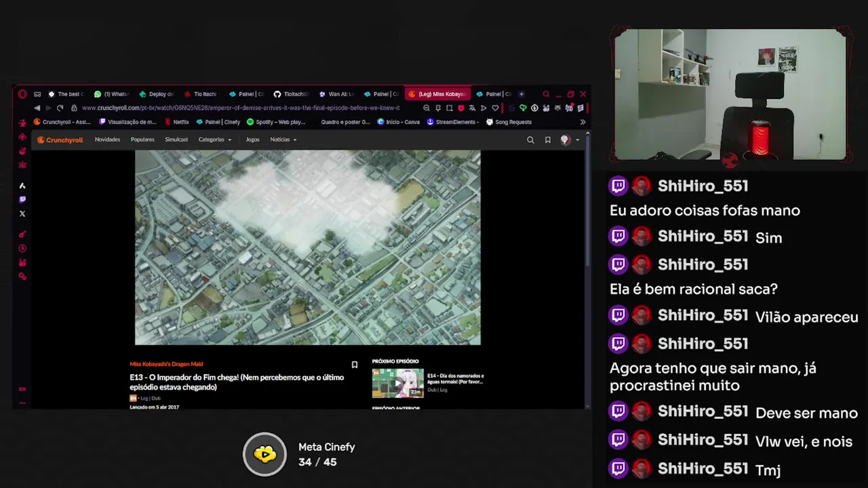Switch to the 'Wan AI' tab
This screenshot has width=868, height=488.
pyautogui.click(x=337, y=94)
